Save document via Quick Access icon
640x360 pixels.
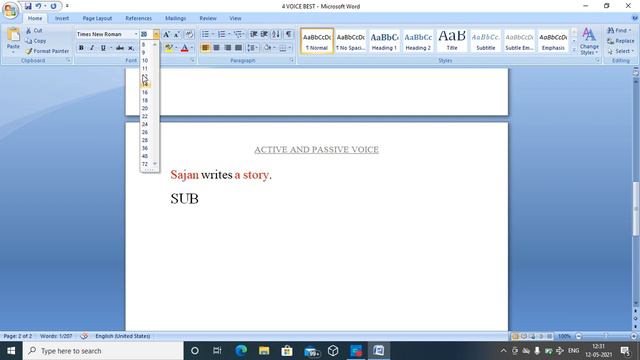point(28,6)
